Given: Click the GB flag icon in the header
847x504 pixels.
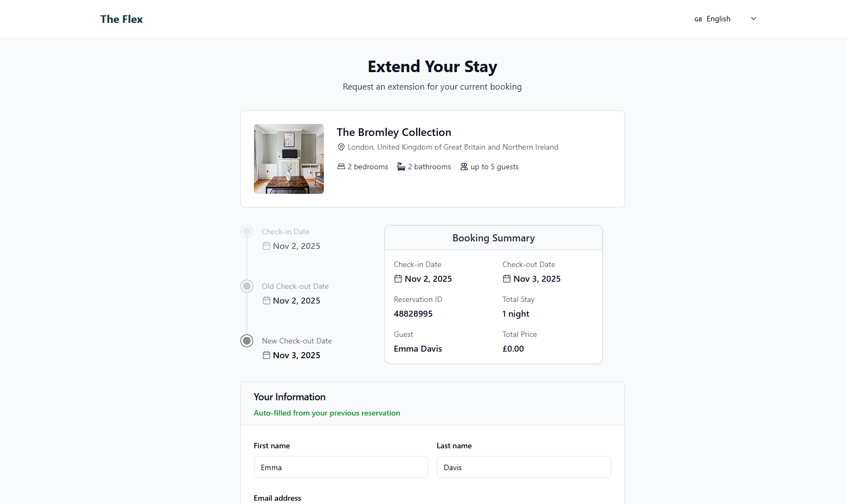Looking at the screenshot, I should click(x=697, y=19).
